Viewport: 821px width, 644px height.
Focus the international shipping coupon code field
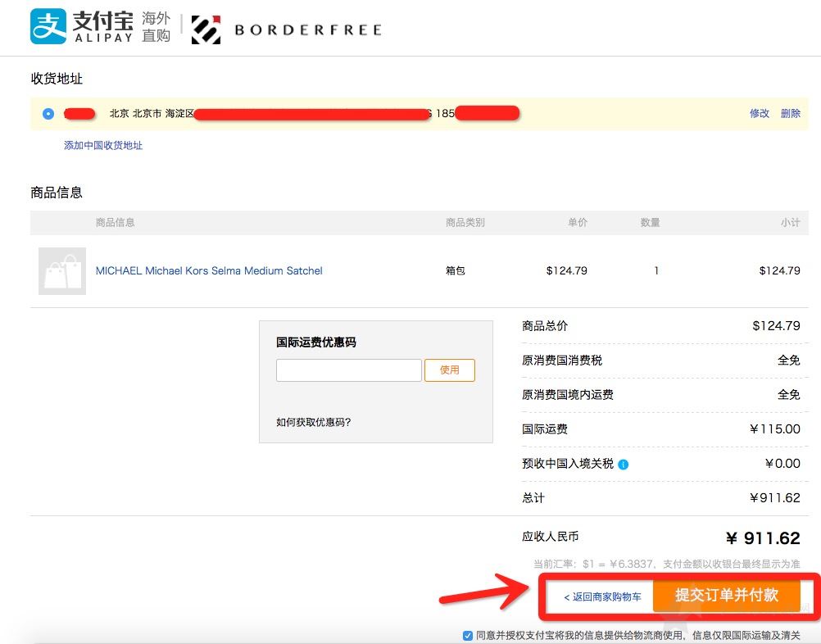click(349, 370)
